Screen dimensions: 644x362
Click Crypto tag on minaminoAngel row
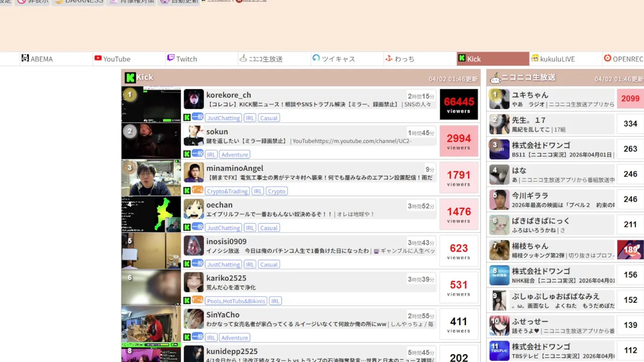277,191
